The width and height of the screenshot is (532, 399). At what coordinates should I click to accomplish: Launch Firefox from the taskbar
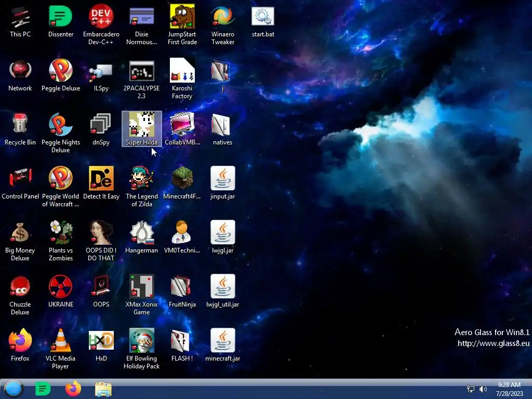coord(73,389)
